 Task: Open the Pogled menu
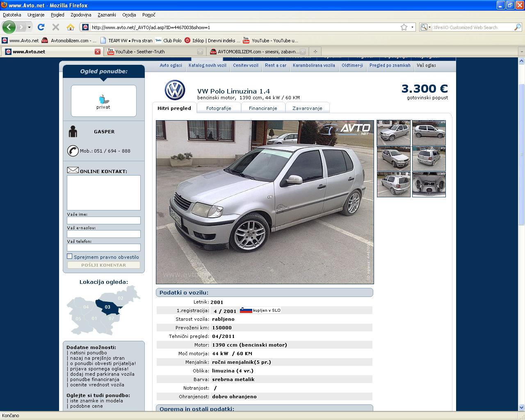(x=57, y=15)
